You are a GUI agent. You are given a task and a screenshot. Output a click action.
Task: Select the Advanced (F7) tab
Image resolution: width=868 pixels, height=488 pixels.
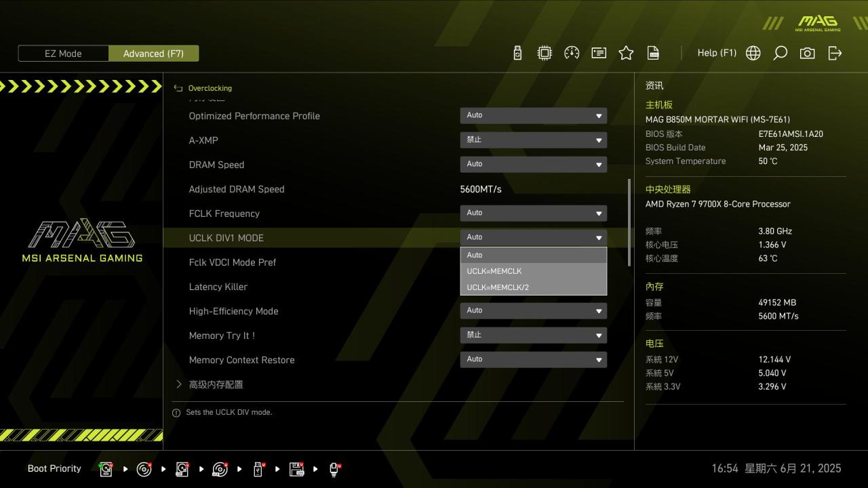153,54
